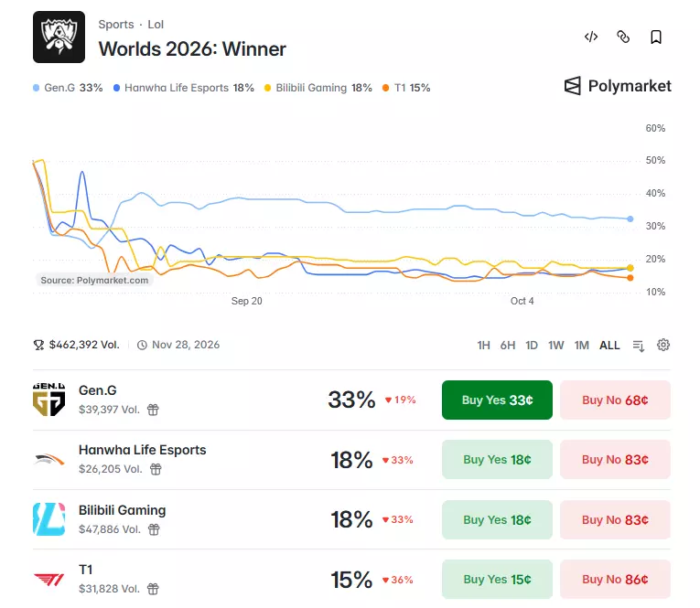Viewport: 700px width, 608px height.
Task: Select the 1H chart range
Action: click(x=483, y=346)
